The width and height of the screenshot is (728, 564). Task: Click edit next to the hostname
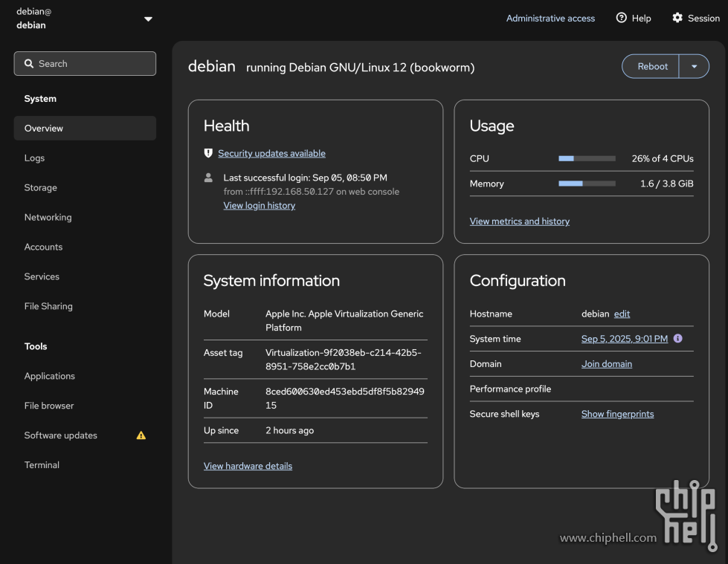[622, 314]
